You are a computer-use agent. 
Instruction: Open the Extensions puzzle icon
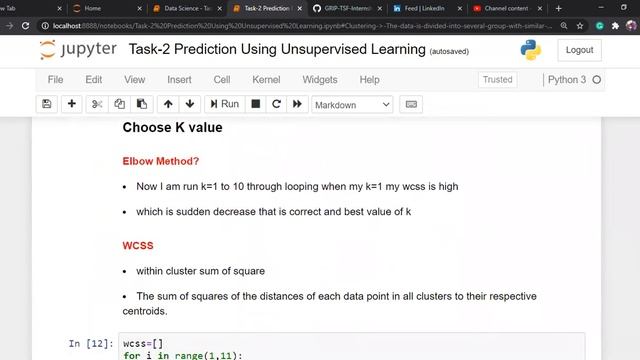click(616, 26)
